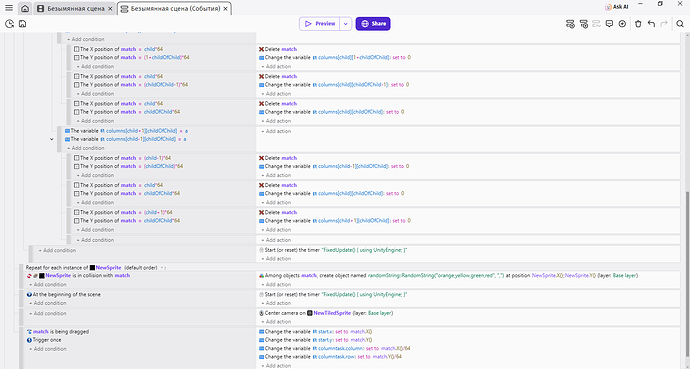Click the create-object icon before Among objects match
The width and height of the screenshot is (690, 369).
point(261,276)
